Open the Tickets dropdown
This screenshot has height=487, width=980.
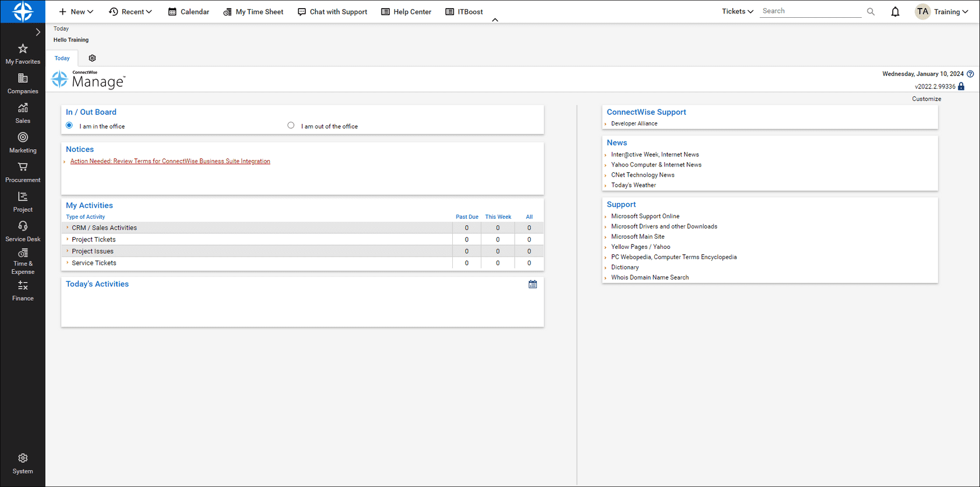coord(737,11)
